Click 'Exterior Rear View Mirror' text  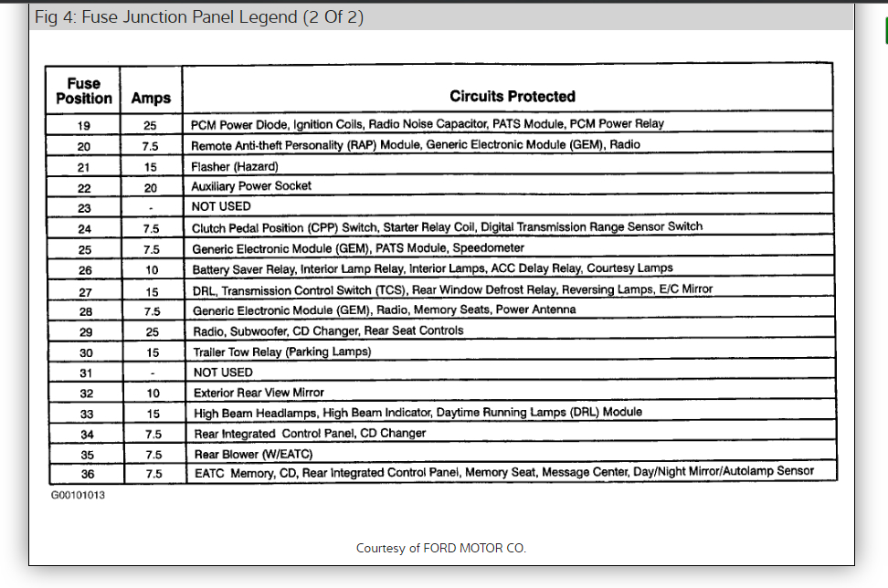click(x=259, y=393)
